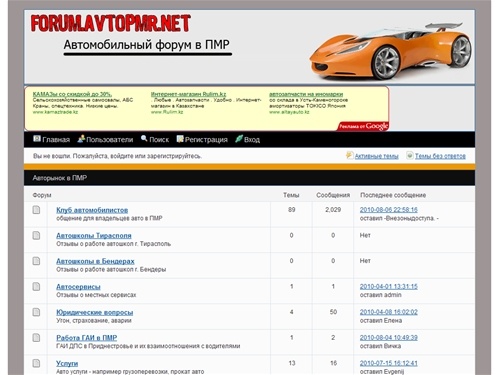The image size is (500, 375).
Task: Open last post dated 2010-08-06 22:58:16
Action: pyautogui.click(x=389, y=210)
